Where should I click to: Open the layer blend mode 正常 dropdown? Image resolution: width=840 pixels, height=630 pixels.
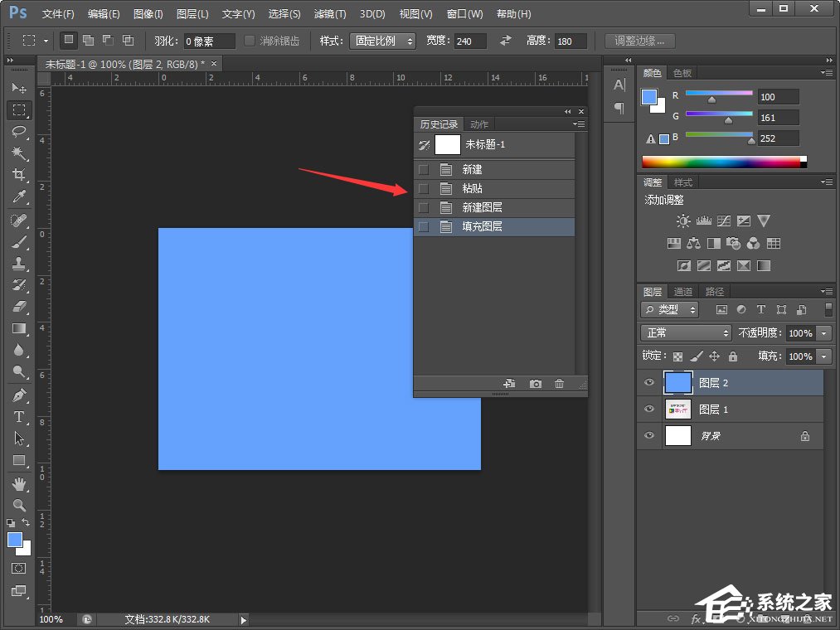tap(685, 332)
